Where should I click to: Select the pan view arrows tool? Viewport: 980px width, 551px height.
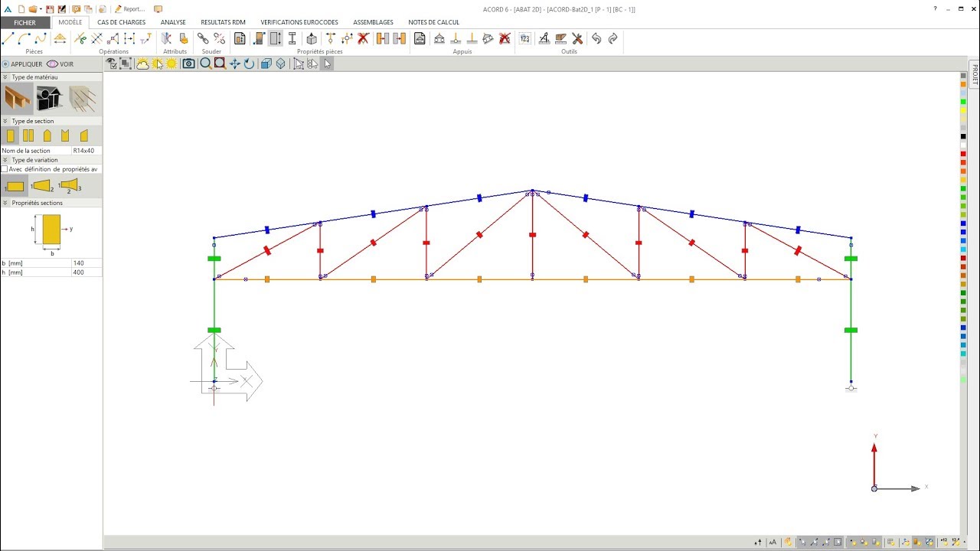click(x=235, y=64)
